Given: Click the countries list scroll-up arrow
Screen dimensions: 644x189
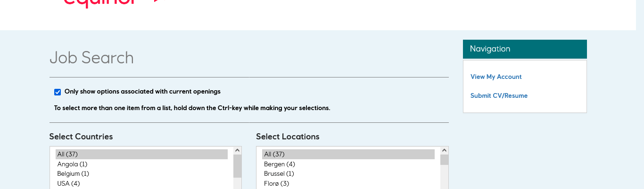Looking at the screenshot, I should point(237,150).
